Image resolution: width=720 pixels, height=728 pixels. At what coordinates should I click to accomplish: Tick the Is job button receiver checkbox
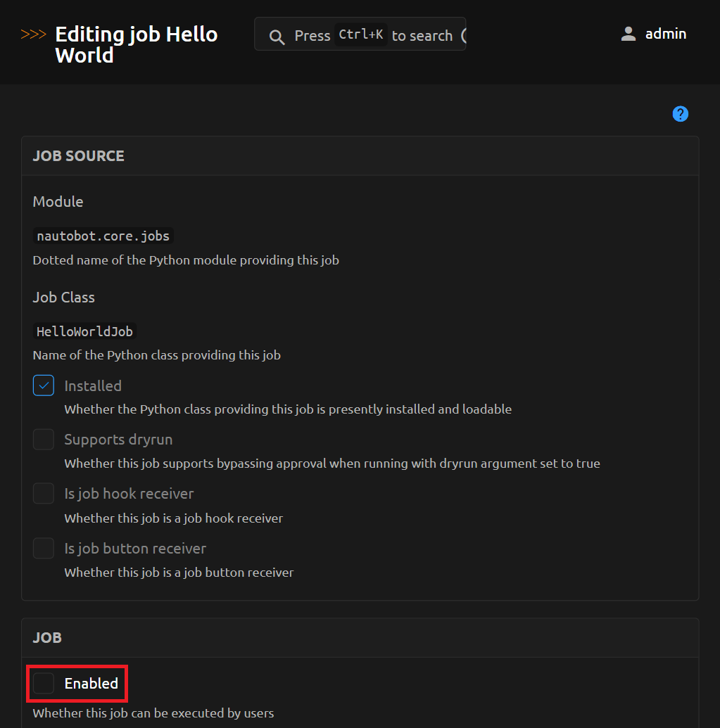pyautogui.click(x=44, y=548)
